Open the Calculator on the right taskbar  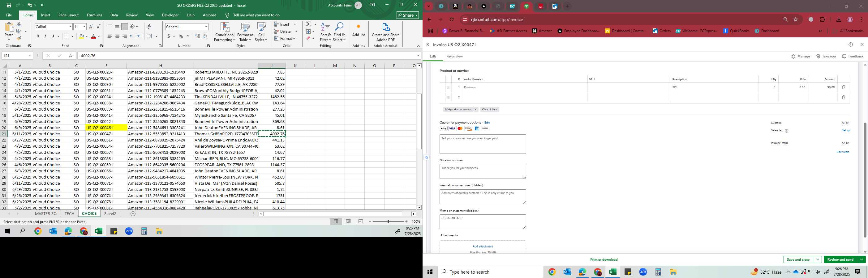[658, 272]
